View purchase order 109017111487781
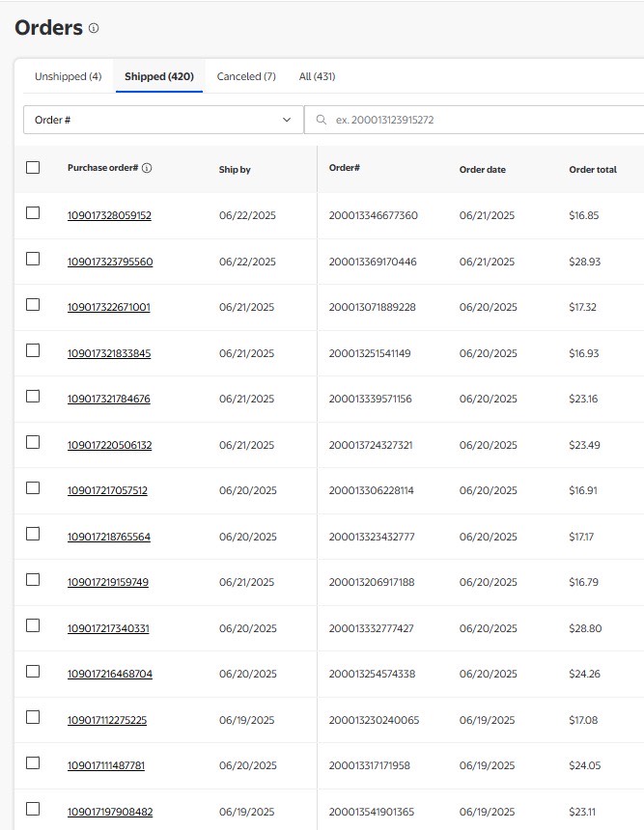 pos(106,765)
